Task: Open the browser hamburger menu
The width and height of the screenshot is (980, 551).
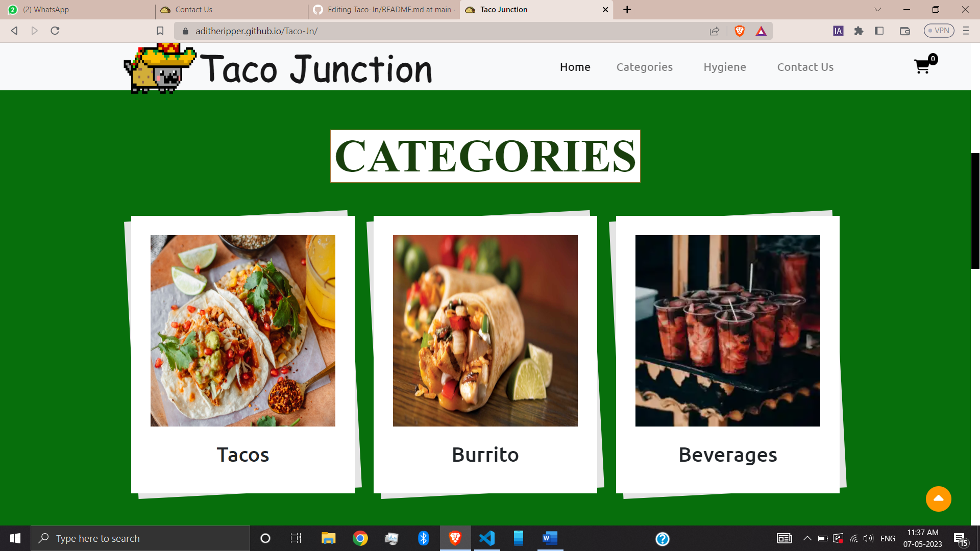Action: tap(966, 31)
